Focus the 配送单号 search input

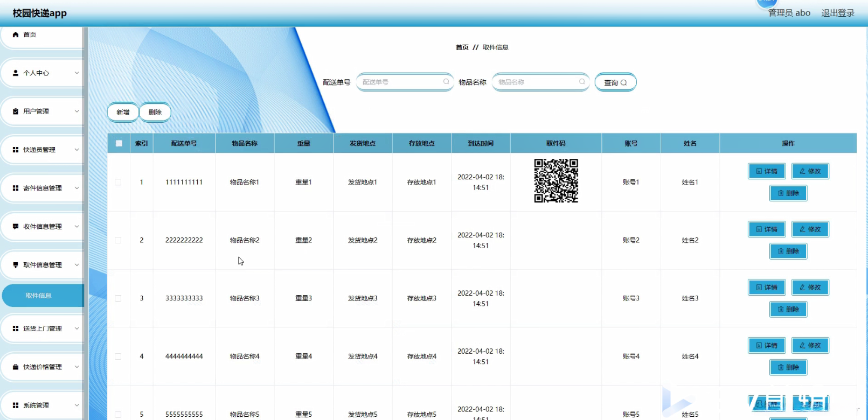point(405,82)
